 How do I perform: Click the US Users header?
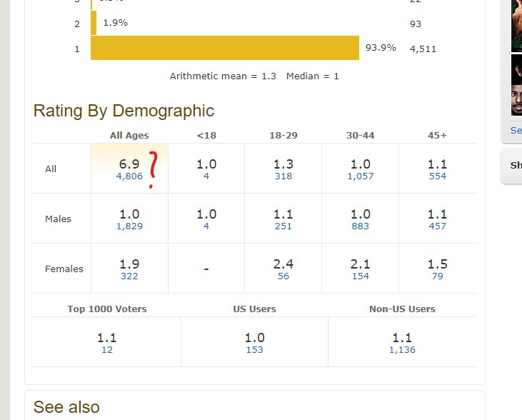click(255, 309)
